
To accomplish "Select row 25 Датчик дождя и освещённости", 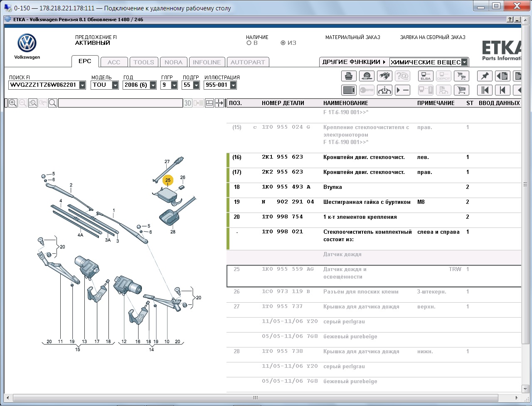I will pos(374,276).
